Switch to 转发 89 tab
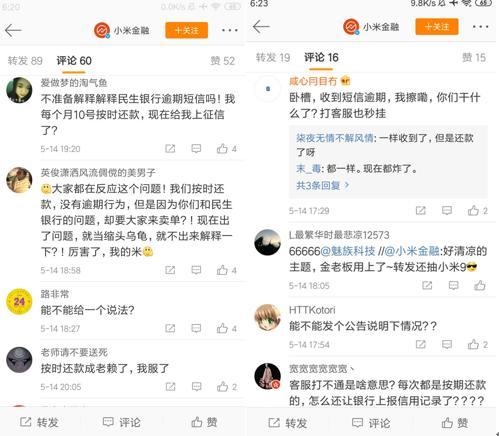The width and height of the screenshot is (499, 436). pyautogui.click(x=25, y=61)
